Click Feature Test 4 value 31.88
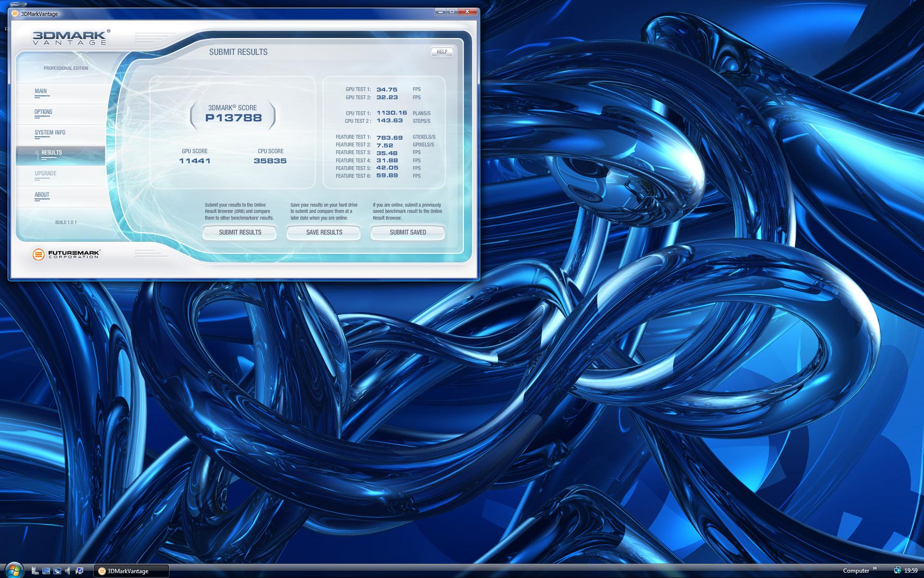Screen dimensions: 924x578 point(387,160)
